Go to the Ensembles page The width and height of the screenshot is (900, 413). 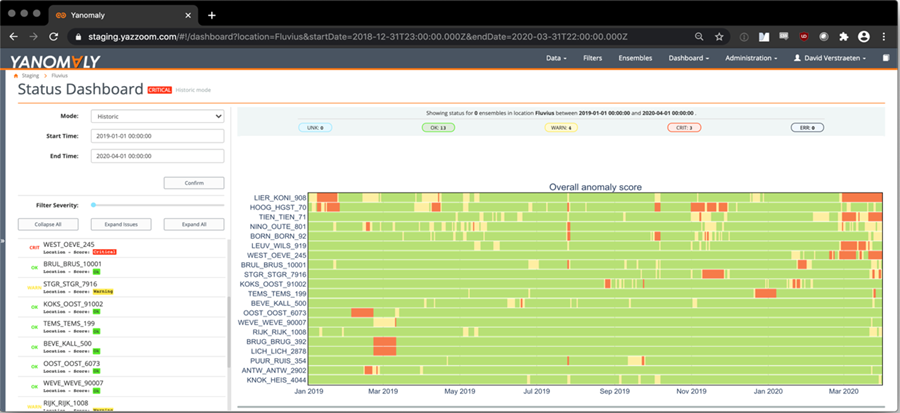click(635, 58)
